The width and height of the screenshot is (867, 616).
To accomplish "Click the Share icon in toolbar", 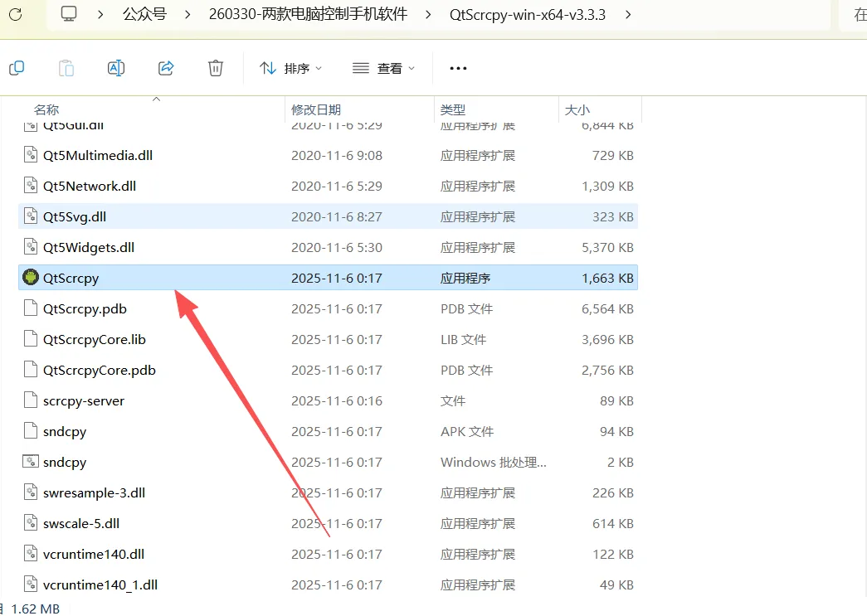I will (x=166, y=68).
